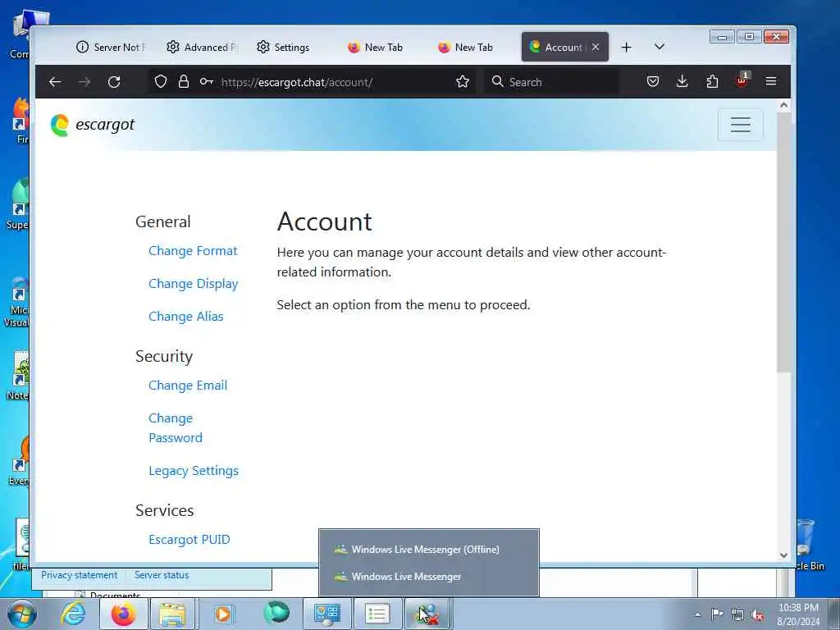Open Windows Media Player taskbar icon
Screen dimensions: 840x630
(x=224, y=614)
